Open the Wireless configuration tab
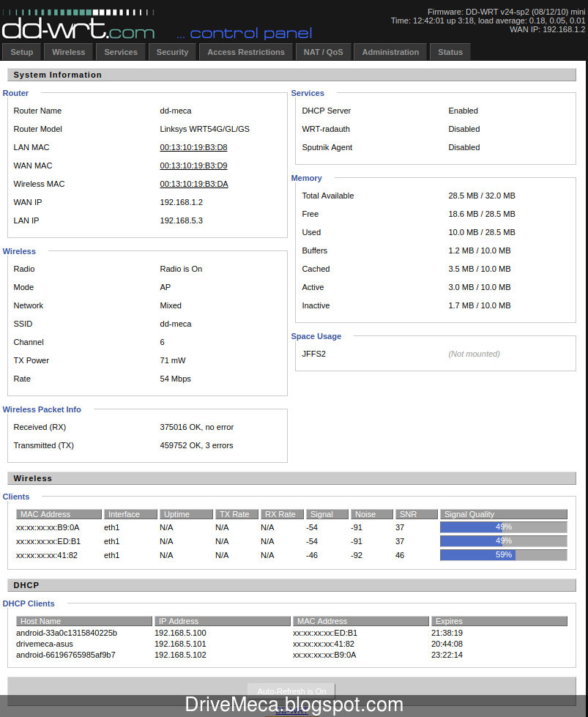 pyautogui.click(x=68, y=51)
